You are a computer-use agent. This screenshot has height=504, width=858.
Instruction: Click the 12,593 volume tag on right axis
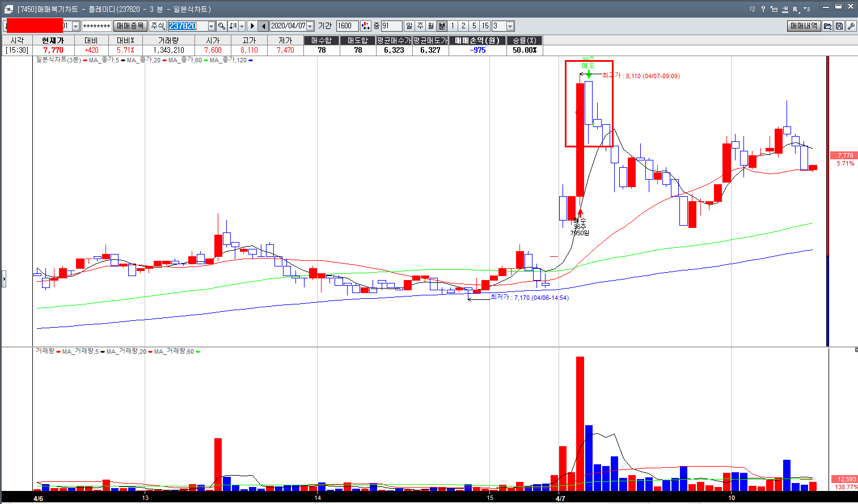point(845,479)
